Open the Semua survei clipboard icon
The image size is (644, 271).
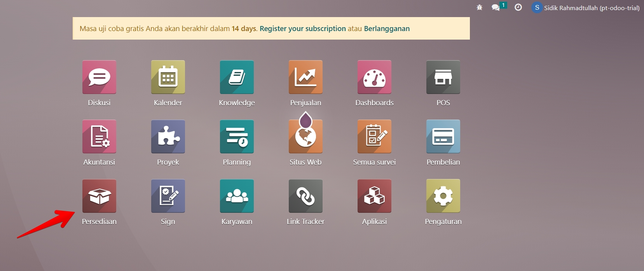(374, 137)
